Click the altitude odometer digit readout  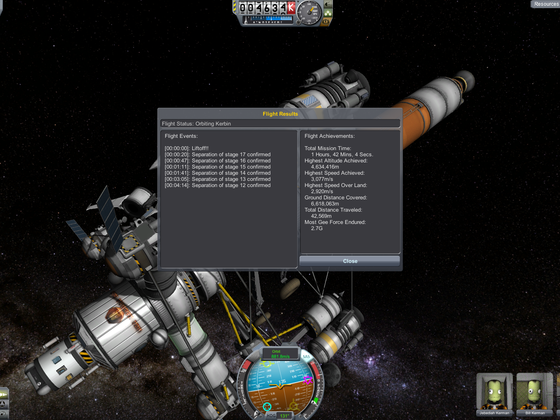(263, 8)
